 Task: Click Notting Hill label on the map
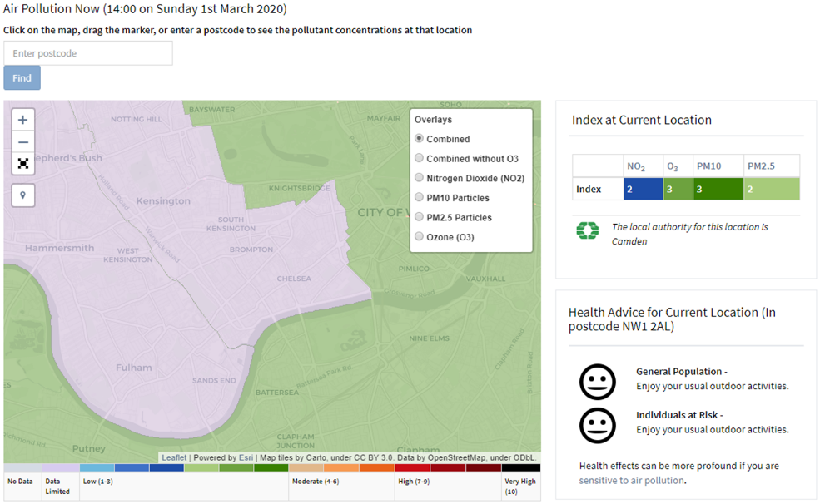[137, 119]
